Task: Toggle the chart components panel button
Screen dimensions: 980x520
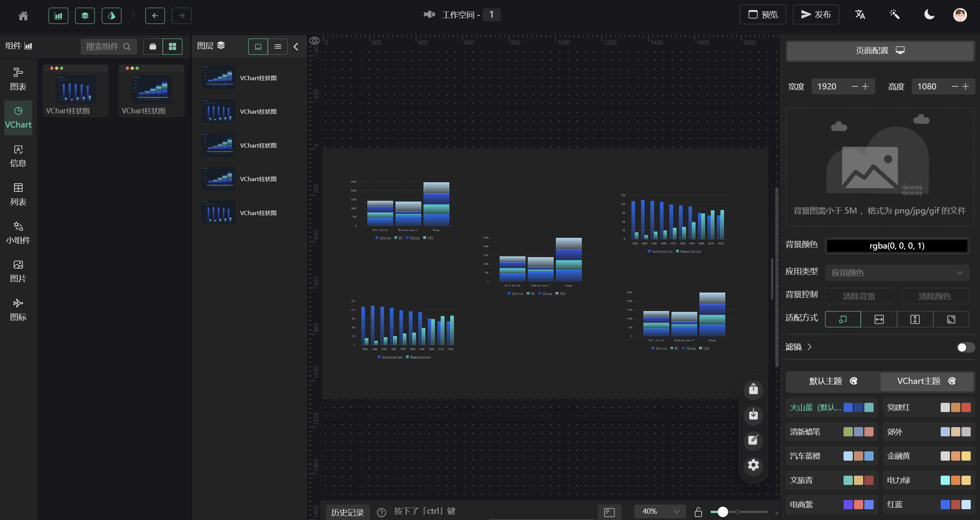Action: pyautogui.click(x=58, y=15)
